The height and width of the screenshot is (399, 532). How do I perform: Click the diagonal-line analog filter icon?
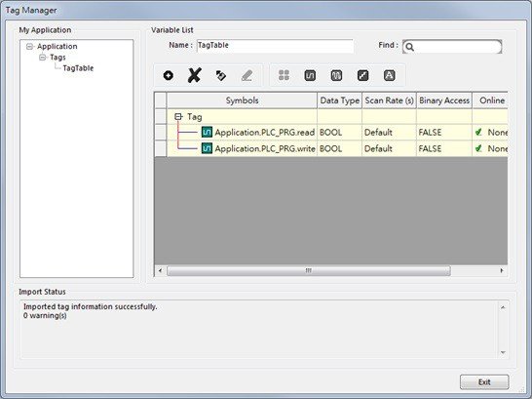coord(363,75)
